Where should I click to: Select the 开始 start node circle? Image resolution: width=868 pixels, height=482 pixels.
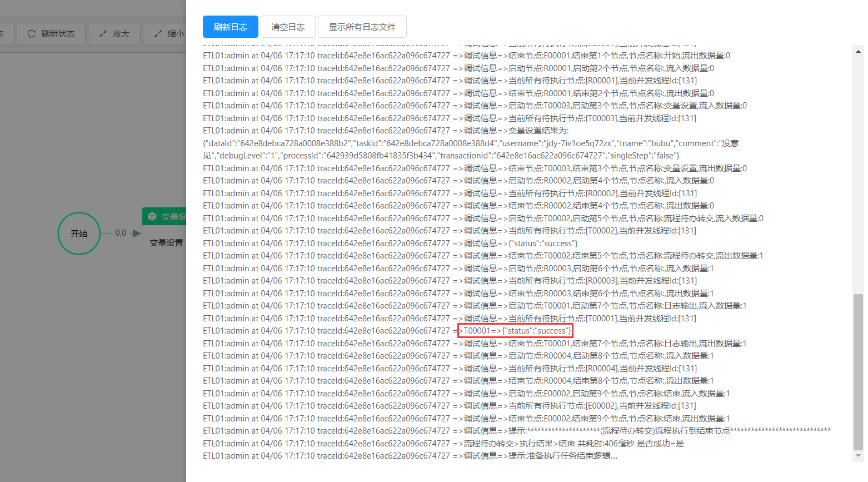click(x=79, y=233)
